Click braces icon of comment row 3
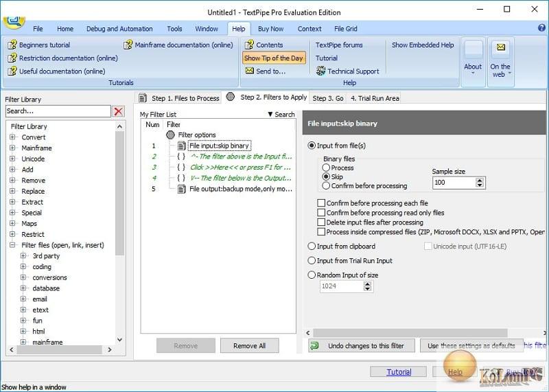549x392 pixels. tap(181, 168)
